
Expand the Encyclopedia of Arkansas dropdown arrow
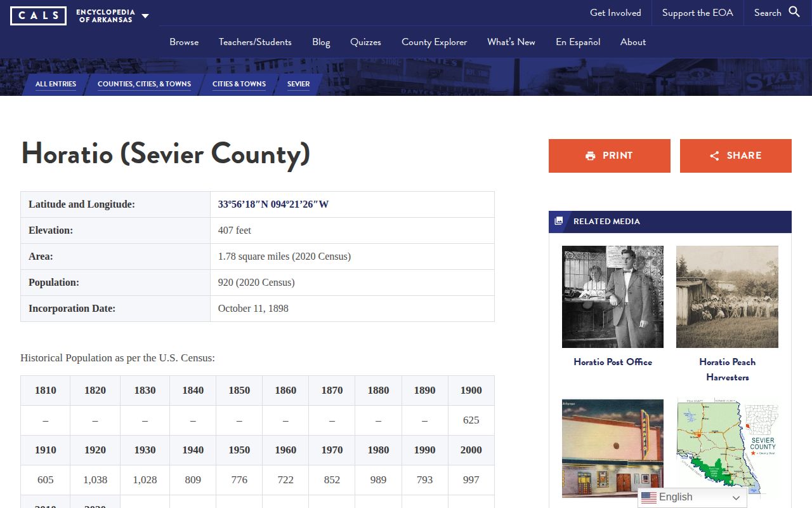(145, 16)
